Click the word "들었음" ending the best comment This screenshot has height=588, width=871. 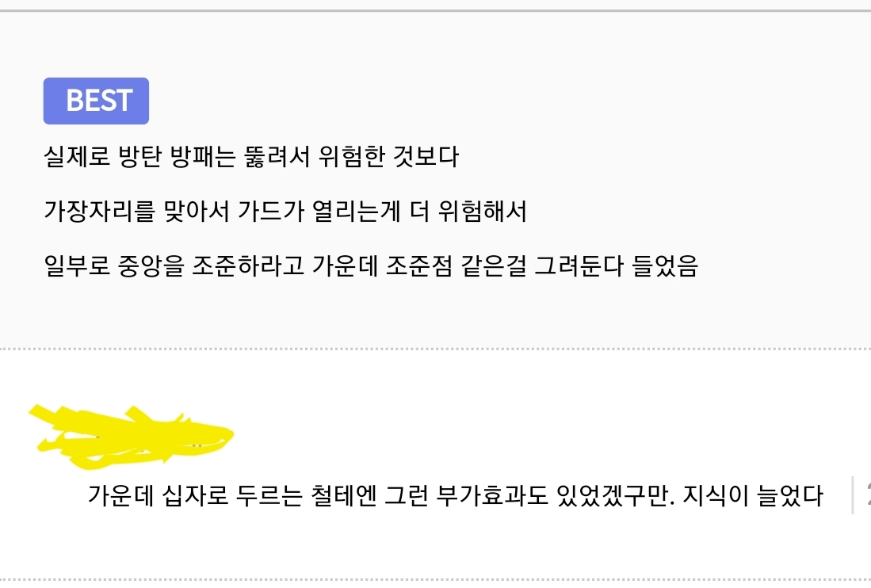[x=665, y=266]
